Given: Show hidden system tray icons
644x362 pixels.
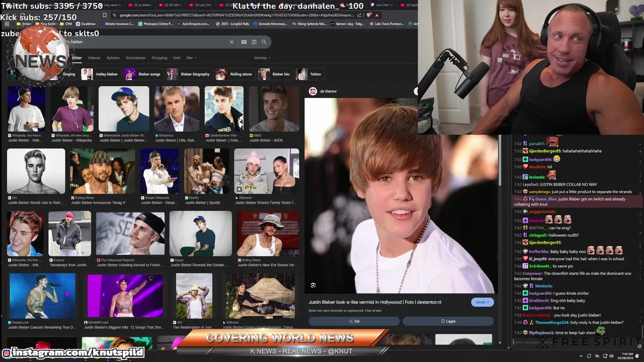Looking at the screenshot, I should coord(581,356).
